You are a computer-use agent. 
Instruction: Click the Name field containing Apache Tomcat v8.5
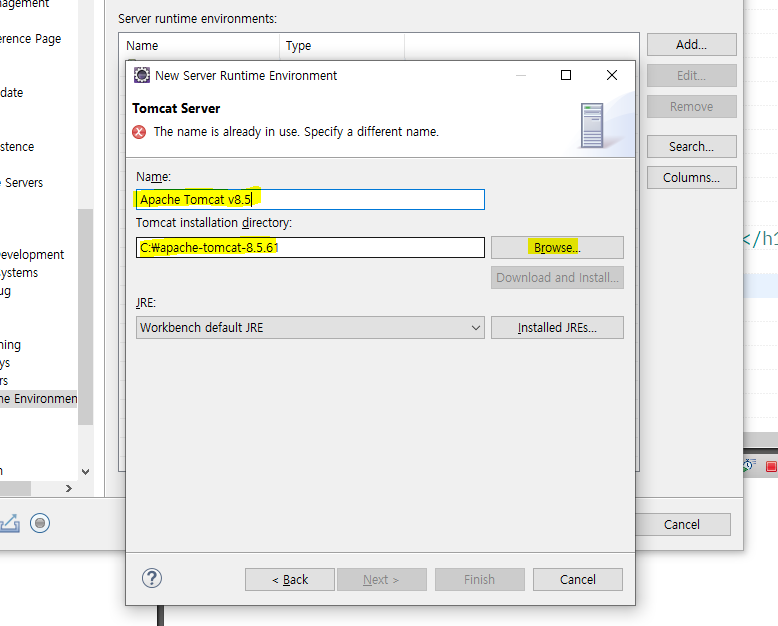(310, 199)
